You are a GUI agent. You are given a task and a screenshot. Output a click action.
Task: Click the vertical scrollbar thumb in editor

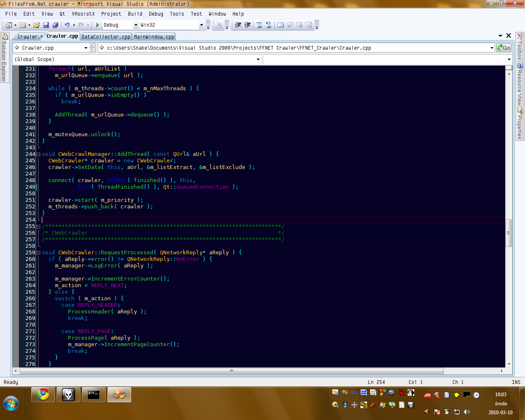point(509,233)
